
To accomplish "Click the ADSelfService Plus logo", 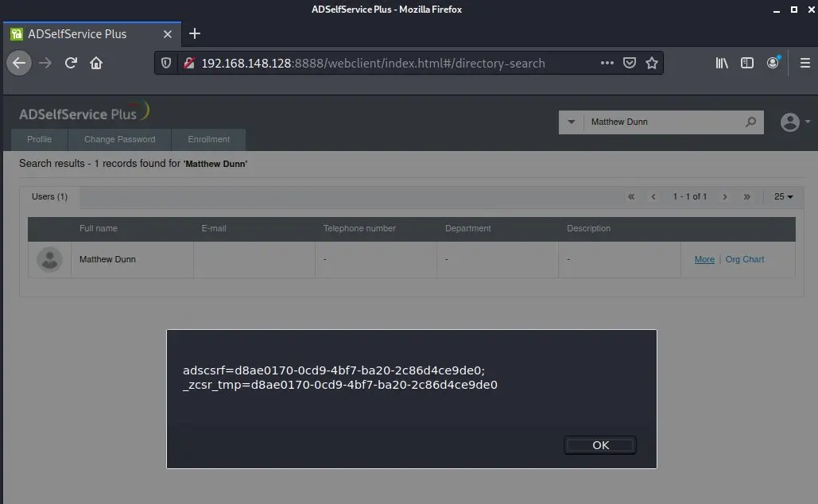I will 82,112.
